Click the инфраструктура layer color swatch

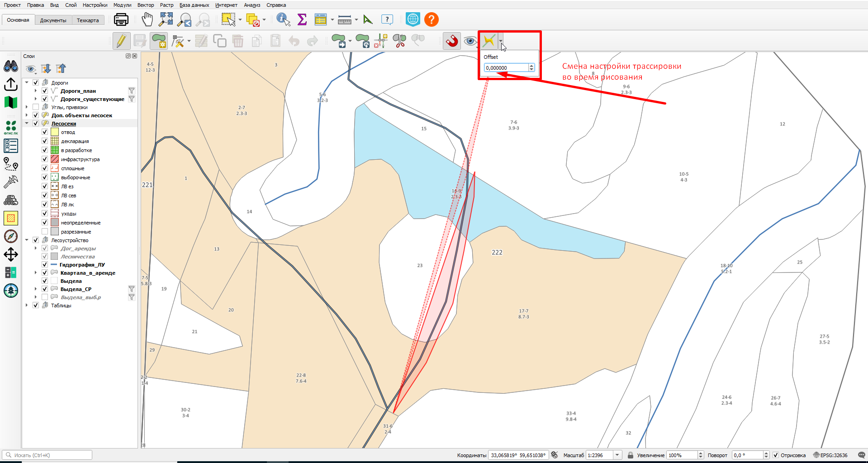click(x=55, y=159)
